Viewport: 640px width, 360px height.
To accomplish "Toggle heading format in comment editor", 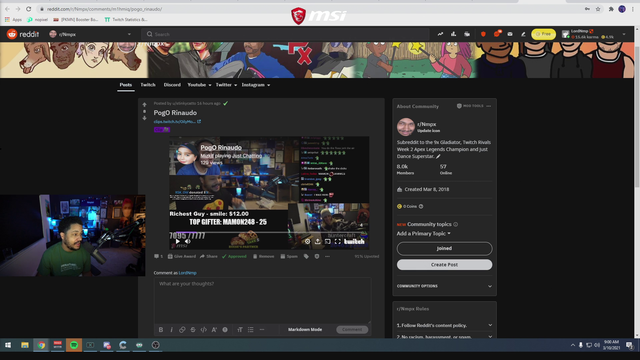I will (x=240, y=329).
